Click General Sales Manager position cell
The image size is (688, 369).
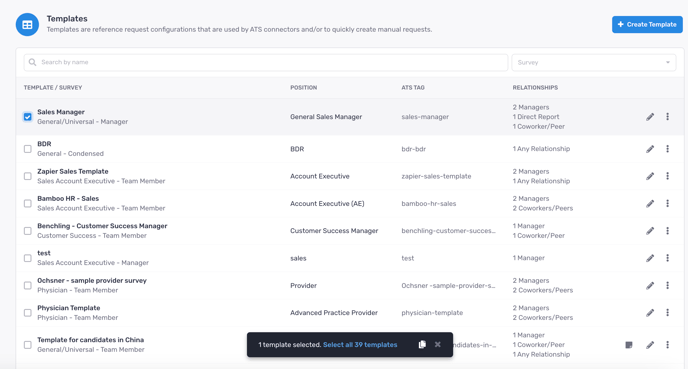326,117
